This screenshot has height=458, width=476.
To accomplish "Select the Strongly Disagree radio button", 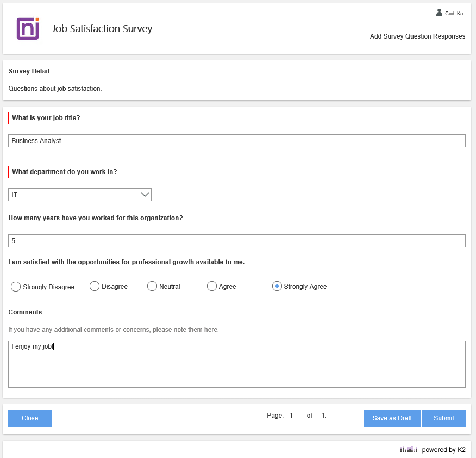I will (15, 286).
